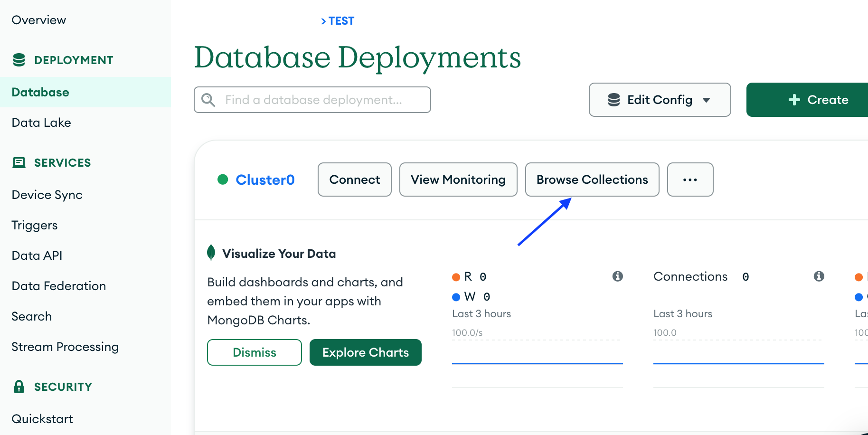Viewport: 868px width, 435px height.
Task: Click the DEPLOYMENT section heading
Action: click(x=74, y=60)
